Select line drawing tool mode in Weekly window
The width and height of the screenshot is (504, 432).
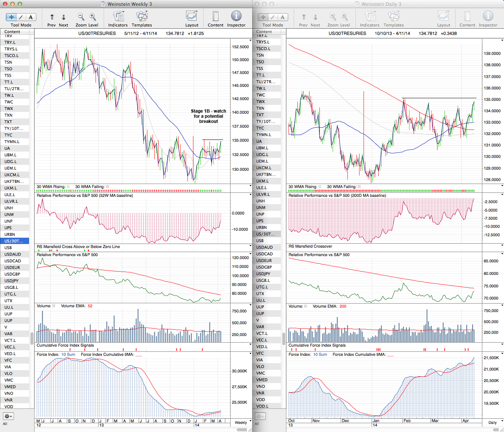(21, 17)
